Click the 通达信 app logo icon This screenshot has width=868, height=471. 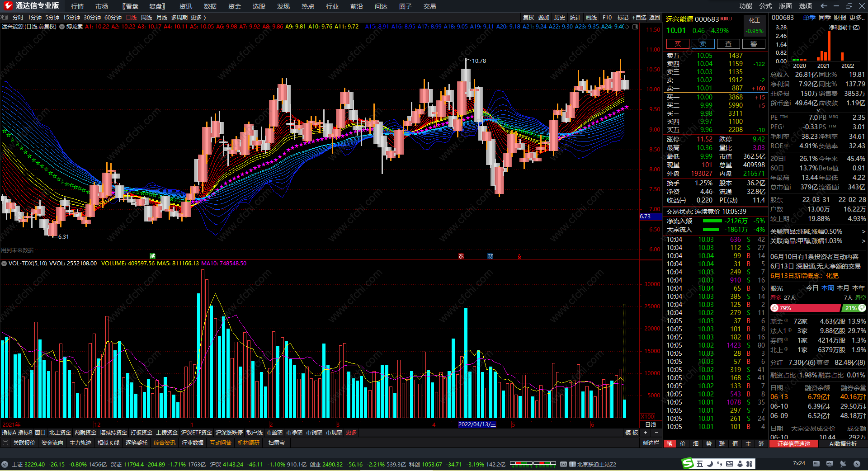[8, 5]
